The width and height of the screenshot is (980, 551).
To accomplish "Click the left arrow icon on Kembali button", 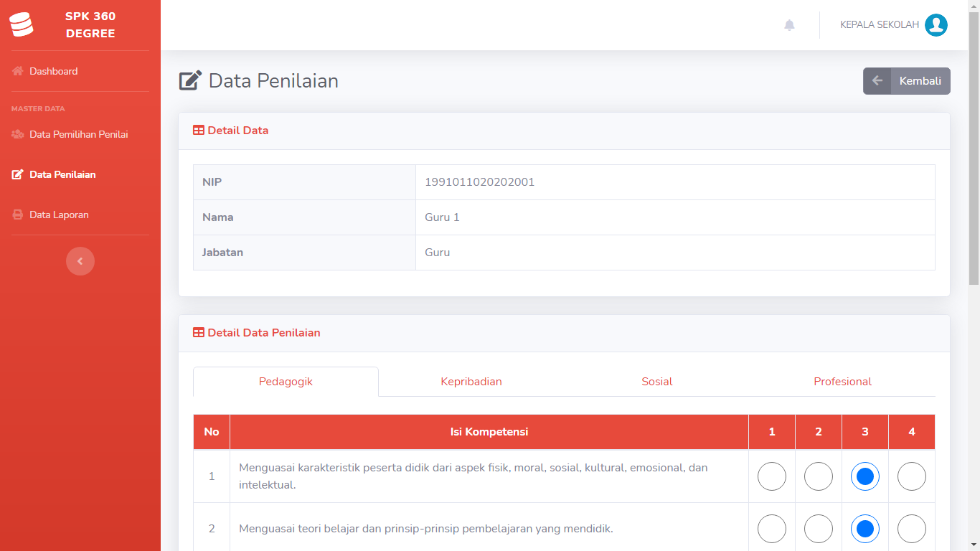I will coord(877,81).
